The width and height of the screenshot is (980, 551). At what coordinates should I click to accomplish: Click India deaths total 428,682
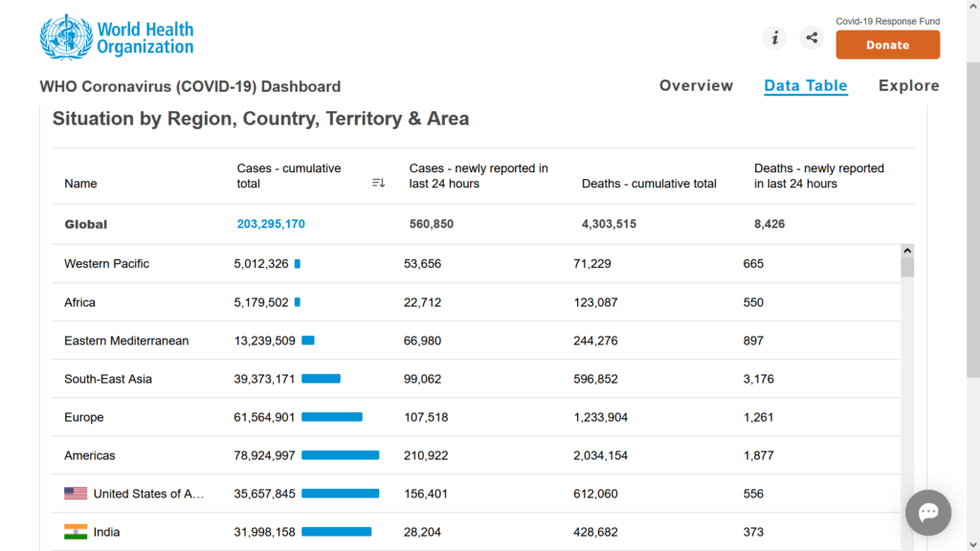595,532
